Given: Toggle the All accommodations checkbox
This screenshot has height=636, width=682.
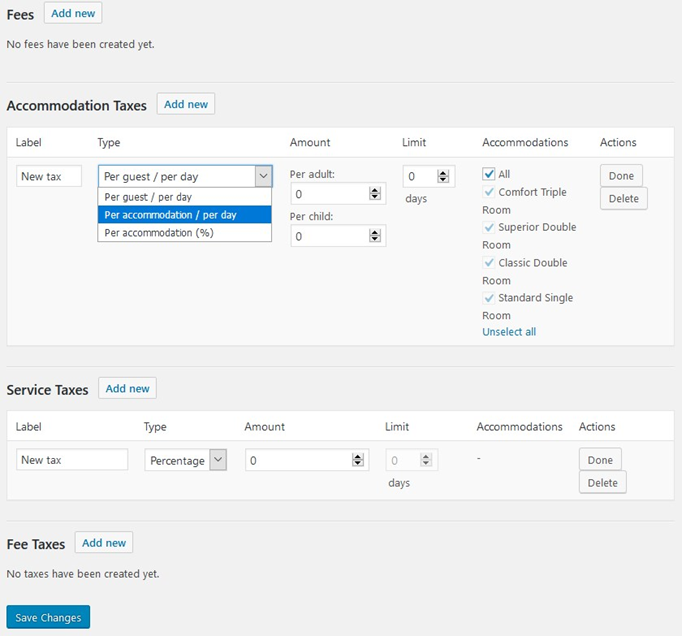Looking at the screenshot, I should pyautogui.click(x=488, y=174).
